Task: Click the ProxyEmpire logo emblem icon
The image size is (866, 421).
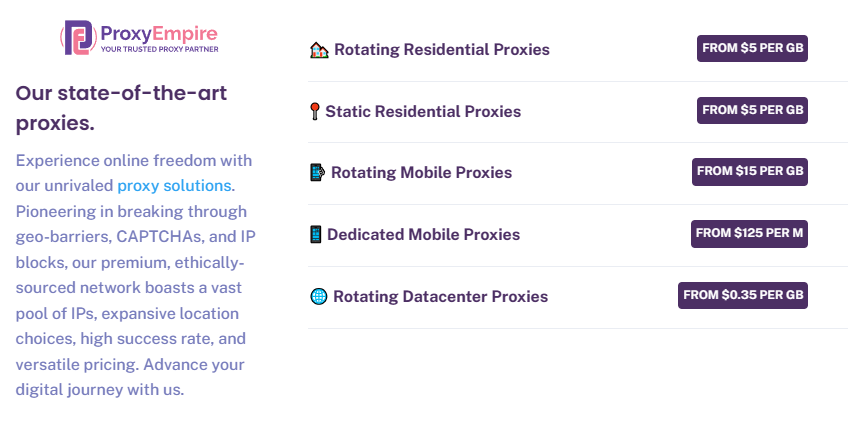Action: point(78,38)
